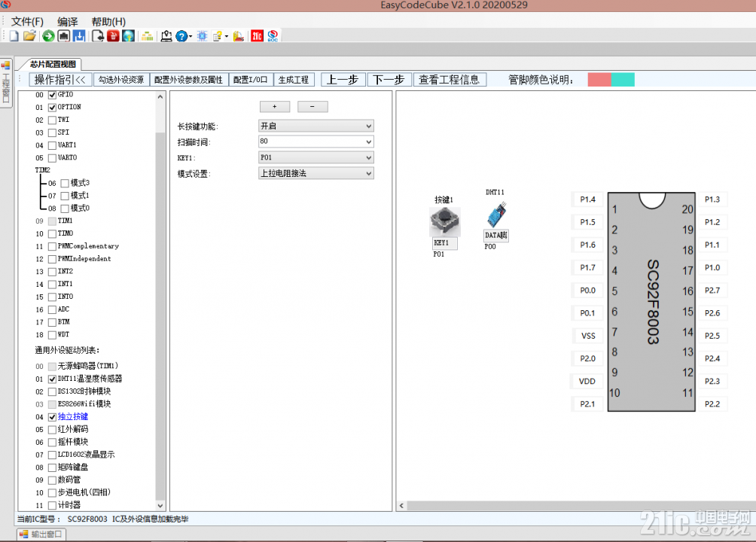
Task: Click the document-with-arrow toolbar icon
Action: [x=98, y=36]
